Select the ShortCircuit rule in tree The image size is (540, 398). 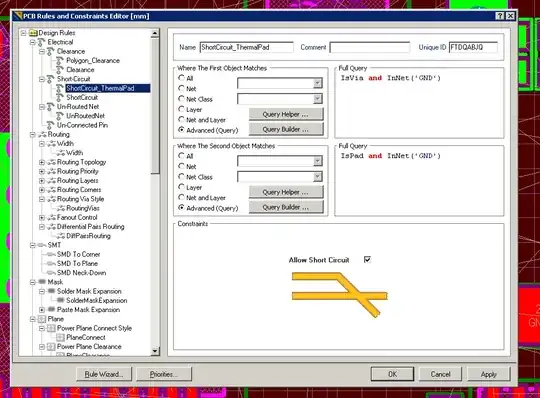coord(82,97)
